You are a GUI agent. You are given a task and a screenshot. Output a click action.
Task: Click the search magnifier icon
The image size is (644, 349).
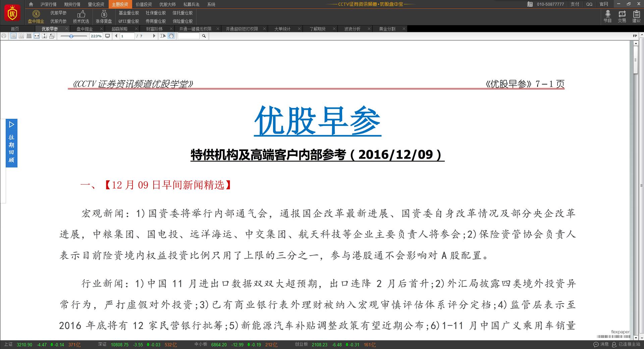click(x=204, y=36)
